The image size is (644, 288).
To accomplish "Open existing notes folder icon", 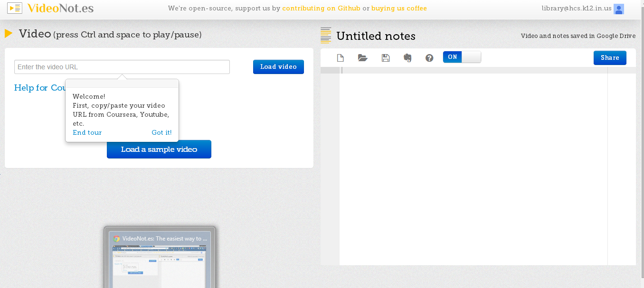I will pyautogui.click(x=363, y=58).
